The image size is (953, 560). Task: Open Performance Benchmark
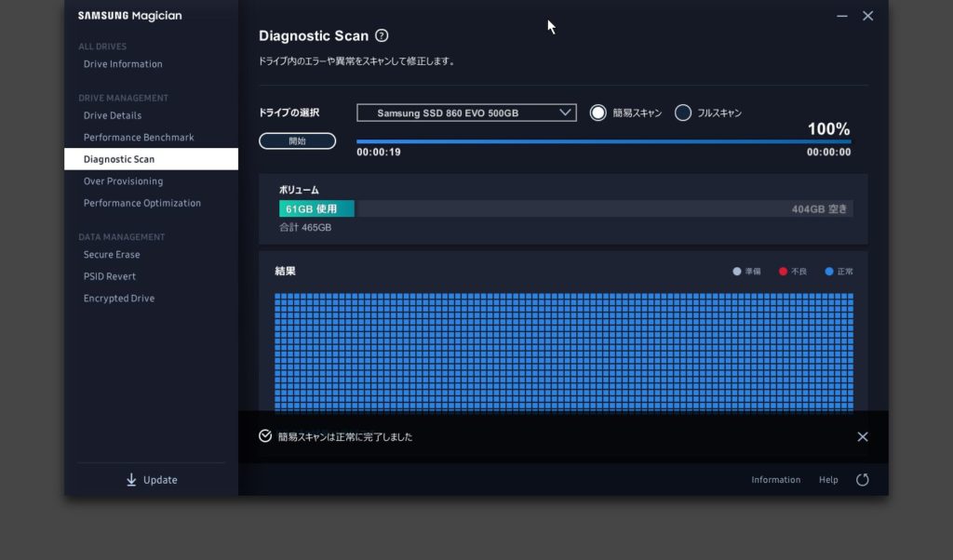pyautogui.click(x=139, y=138)
